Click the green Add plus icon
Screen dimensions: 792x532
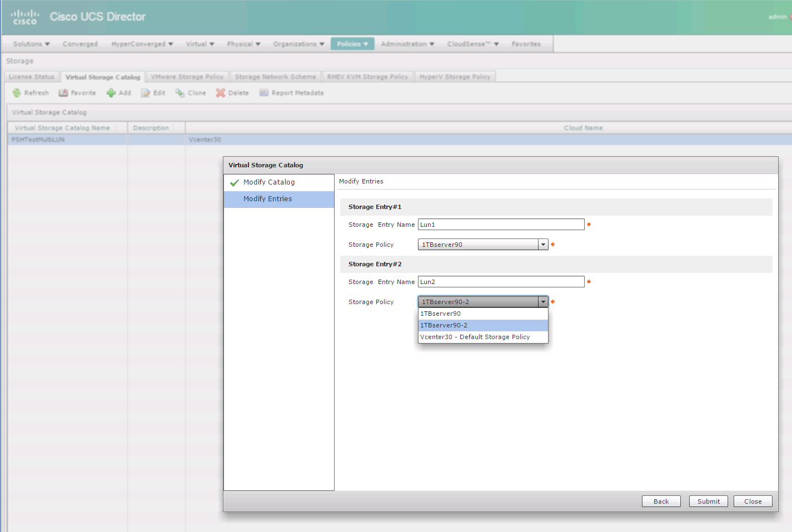tap(111, 93)
